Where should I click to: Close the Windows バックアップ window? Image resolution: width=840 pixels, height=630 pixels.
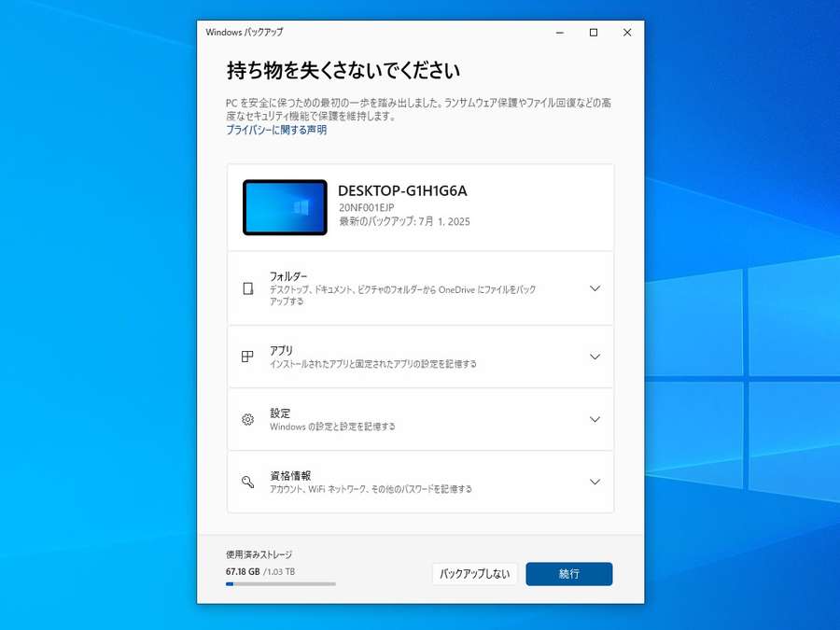pyautogui.click(x=627, y=33)
